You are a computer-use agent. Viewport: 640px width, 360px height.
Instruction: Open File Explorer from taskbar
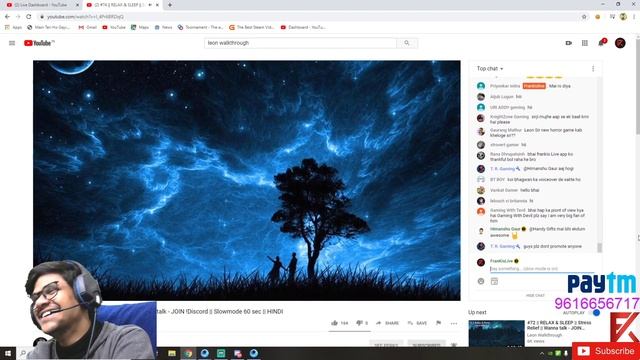pyautogui.click(x=172, y=353)
